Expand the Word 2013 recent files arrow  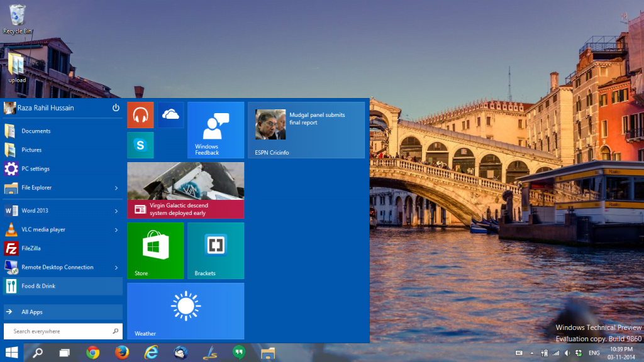coord(116,211)
